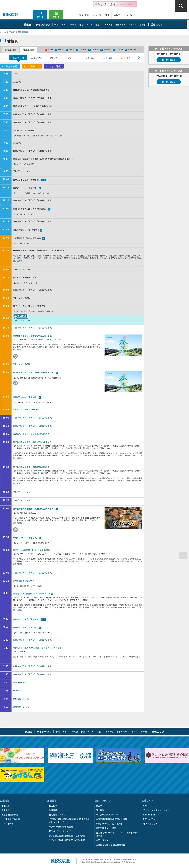Click the KBS京都 header logo

coord(11,15)
